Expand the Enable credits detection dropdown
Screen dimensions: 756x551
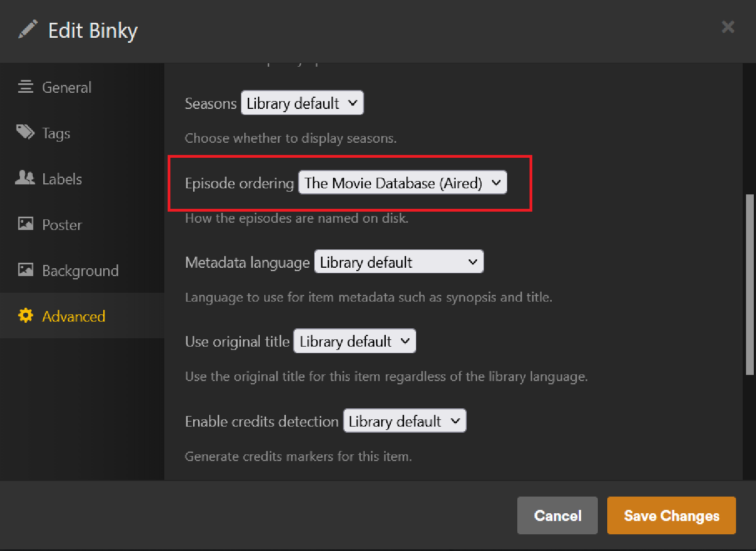click(405, 421)
